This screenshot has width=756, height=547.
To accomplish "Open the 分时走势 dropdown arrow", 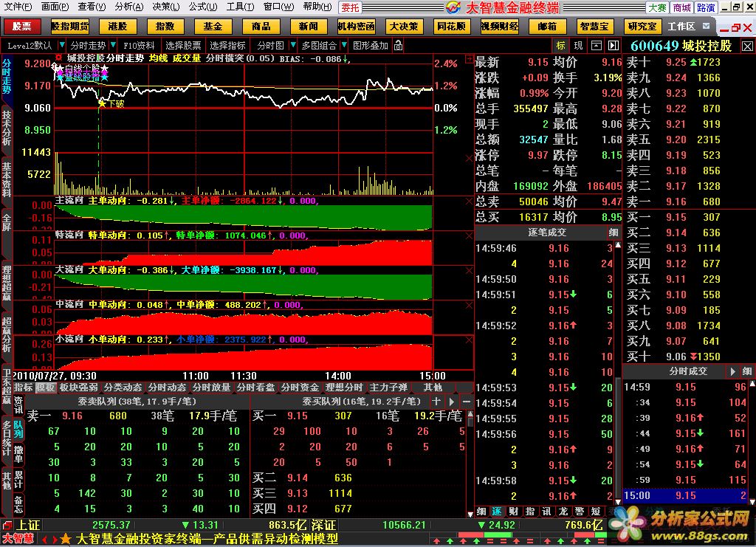I will (x=113, y=45).
